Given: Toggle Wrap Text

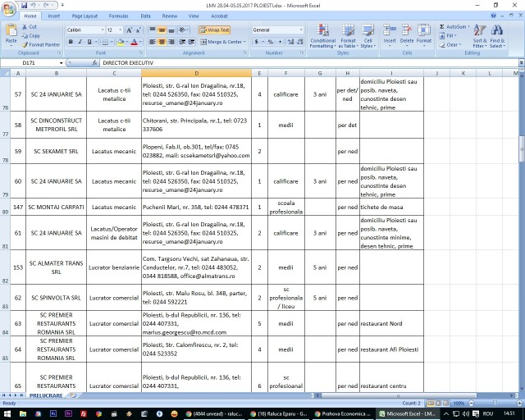Looking at the screenshot, I should (214, 30).
